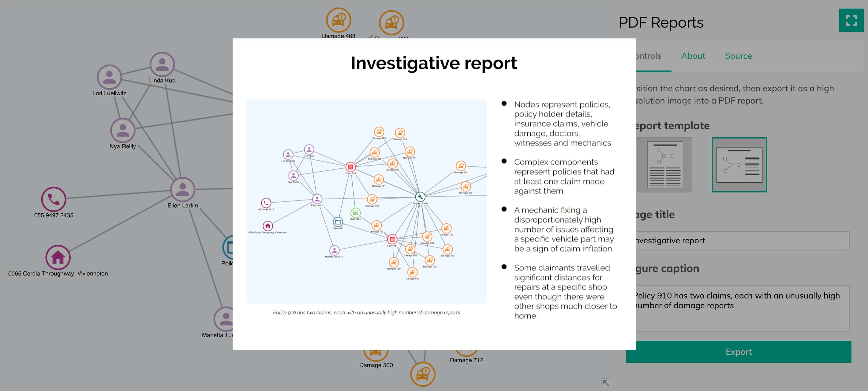
Task: Click the report preview chart image
Action: (x=366, y=201)
